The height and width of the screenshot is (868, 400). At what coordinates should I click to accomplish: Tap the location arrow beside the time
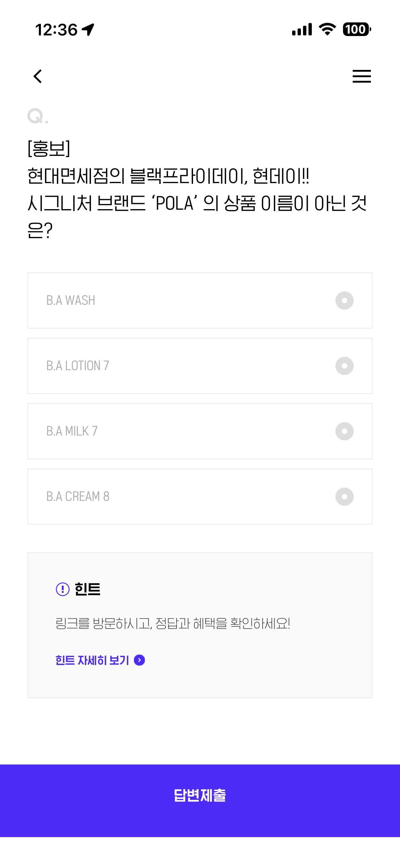coord(88,30)
